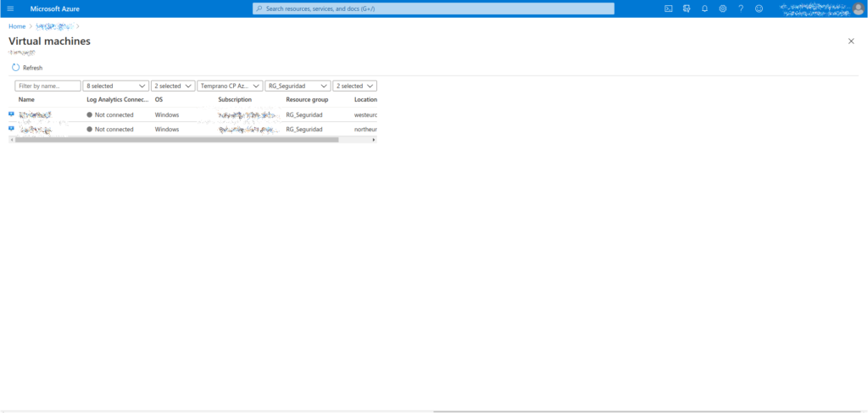
Task: Click the 'northeur' location cell
Action: [365, 129]
